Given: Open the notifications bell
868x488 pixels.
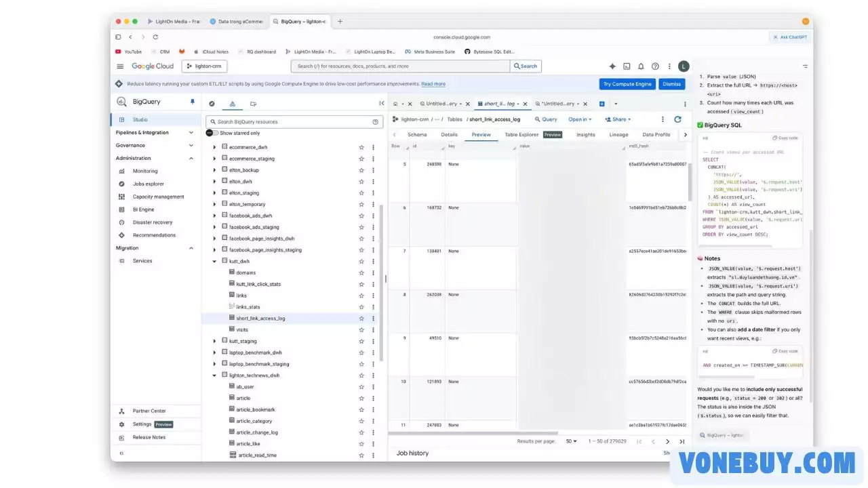Looking at the screenshot, I should pyautogui.click(x=641, y=66).
